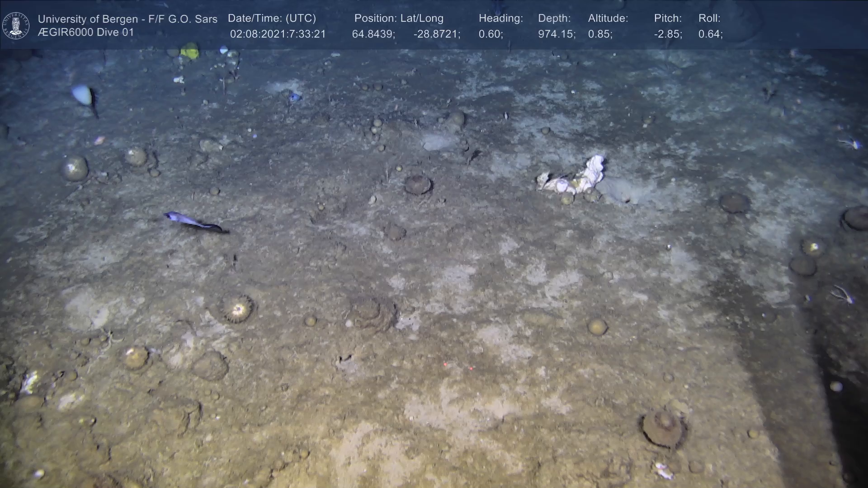
Task: Click longitude value -28.8721
Action: (x=437, y=34)
